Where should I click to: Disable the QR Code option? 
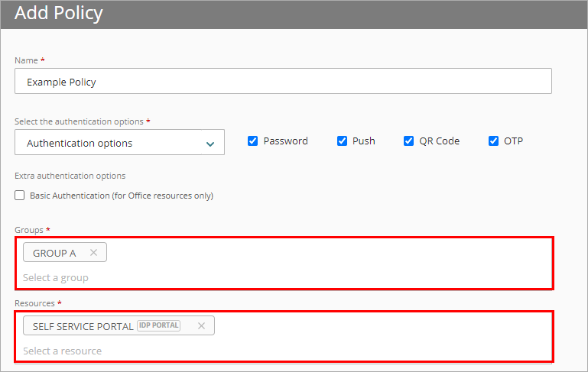tap(409, 141)
